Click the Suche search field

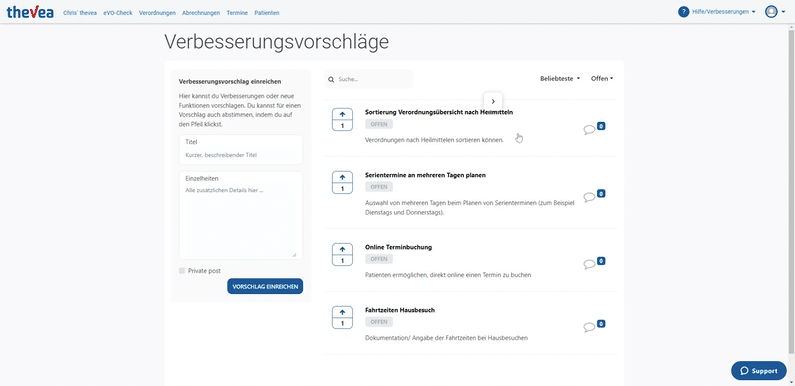369,80
